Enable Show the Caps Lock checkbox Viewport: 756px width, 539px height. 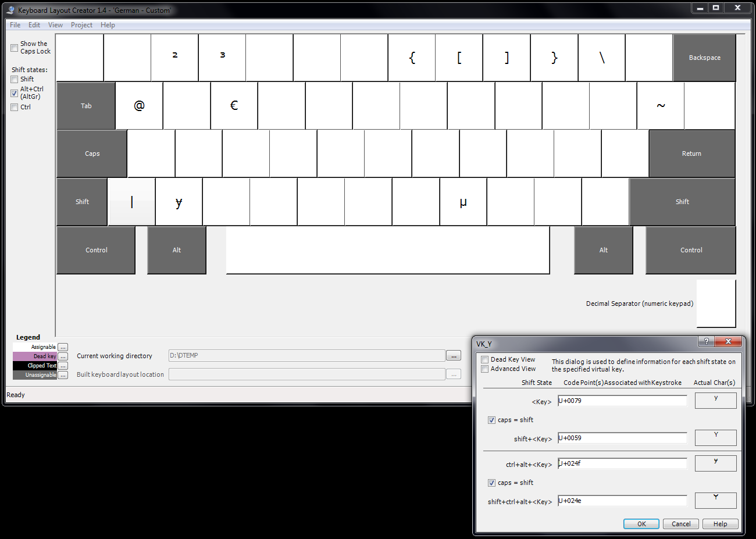pyautogui.click(x=15, y=48)
